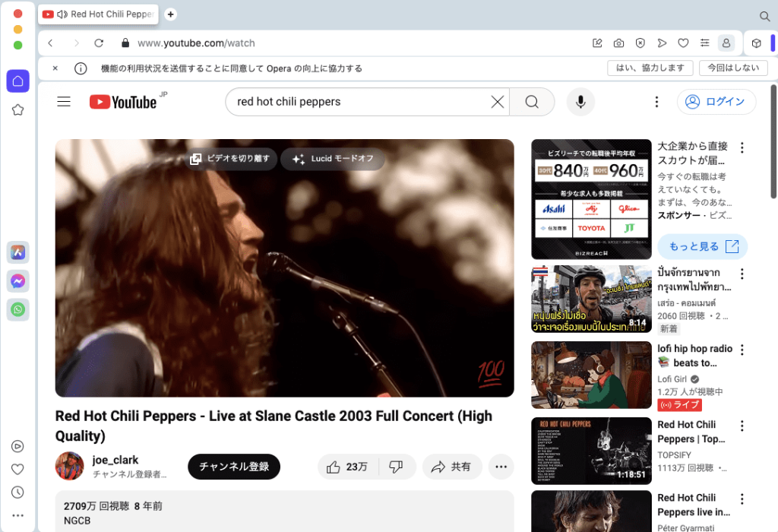778x532 pixels.
Task: Click the main video player
Action: 284,268
